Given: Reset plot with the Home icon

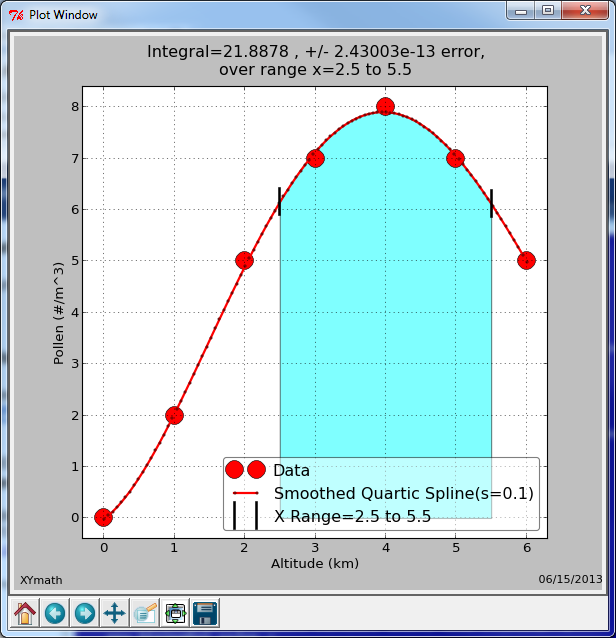Looking at the screenshot, I should (x=25, y=612).
